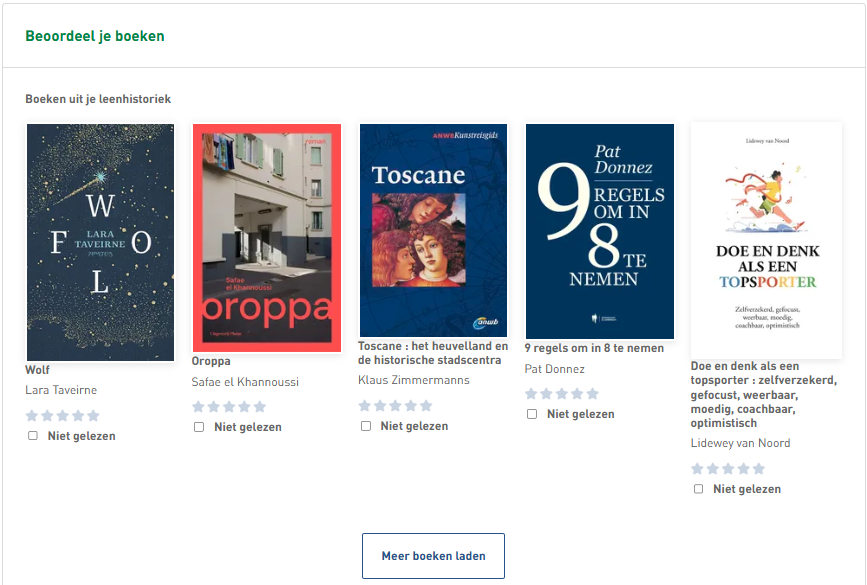Rate Wolf with five stars
The width and height of the screenshot is (867, 585).
[x=94, y=416]
